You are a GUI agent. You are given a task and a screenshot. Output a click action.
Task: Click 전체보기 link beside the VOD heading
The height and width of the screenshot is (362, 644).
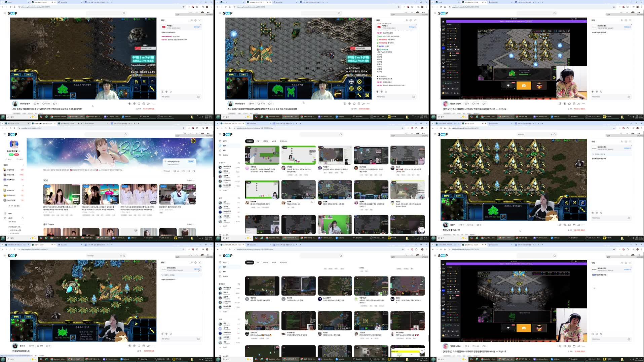click(190, 180)
